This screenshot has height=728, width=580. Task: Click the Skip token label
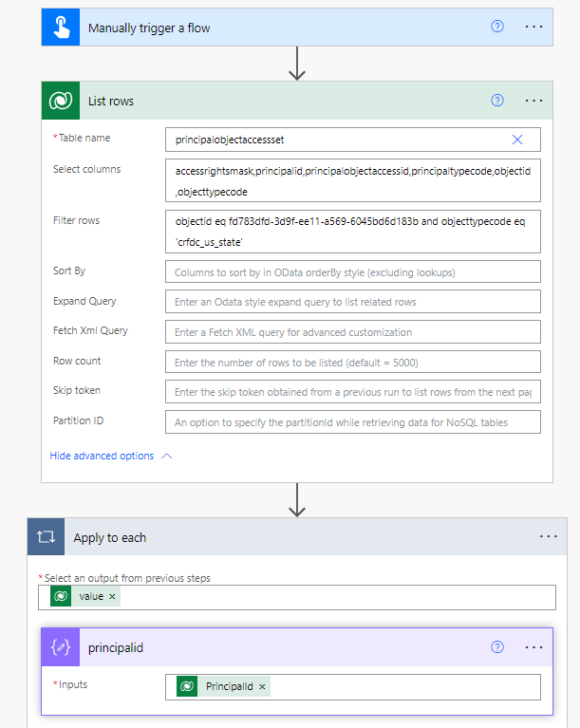tap(77, 390)
